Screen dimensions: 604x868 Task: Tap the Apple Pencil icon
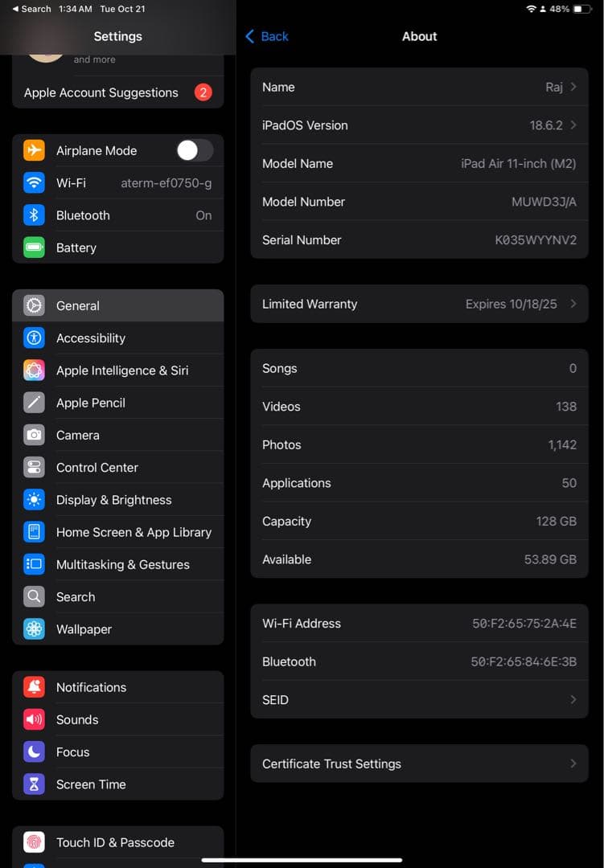pos(34,403)
